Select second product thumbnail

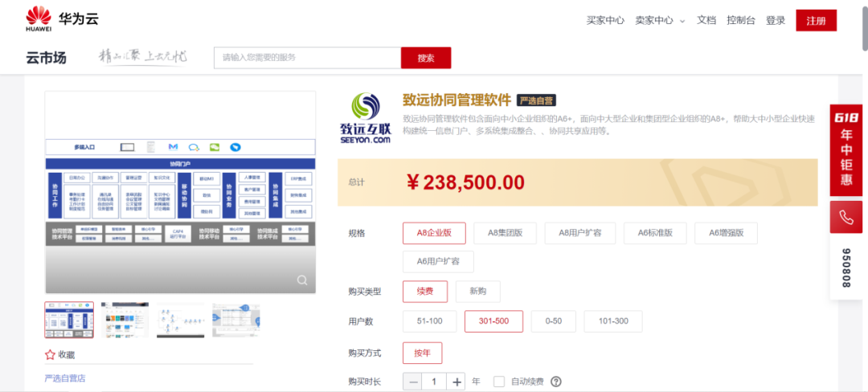[125, 320]
